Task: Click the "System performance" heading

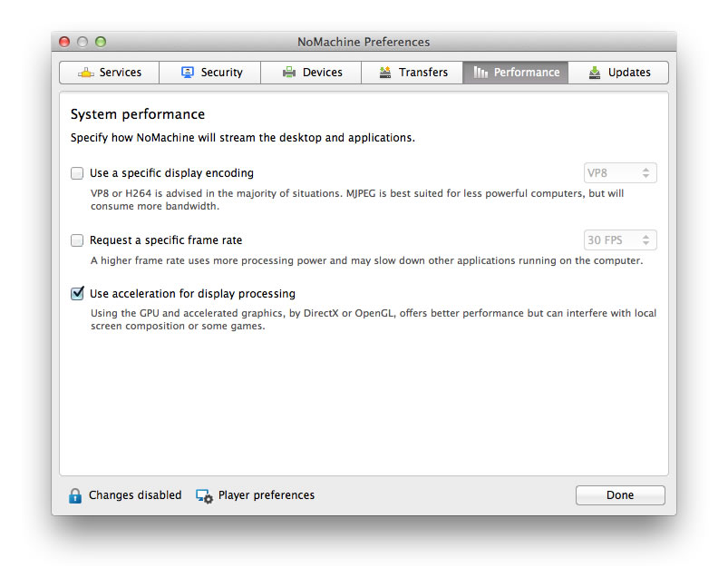Action: tap(138, 114)
